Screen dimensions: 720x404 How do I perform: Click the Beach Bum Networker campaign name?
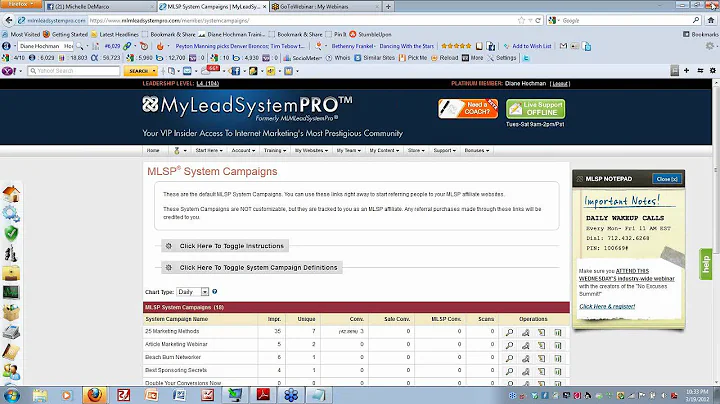pos(173,357)
